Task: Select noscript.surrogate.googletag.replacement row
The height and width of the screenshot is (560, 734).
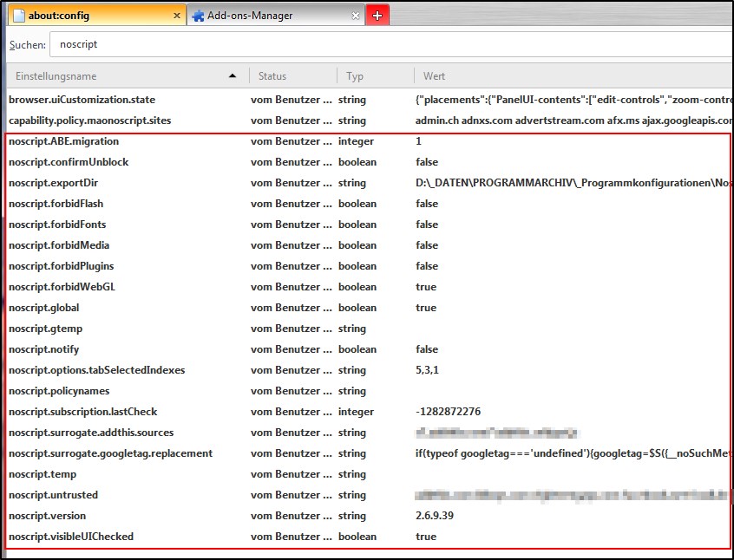Action: coord(370,453)
